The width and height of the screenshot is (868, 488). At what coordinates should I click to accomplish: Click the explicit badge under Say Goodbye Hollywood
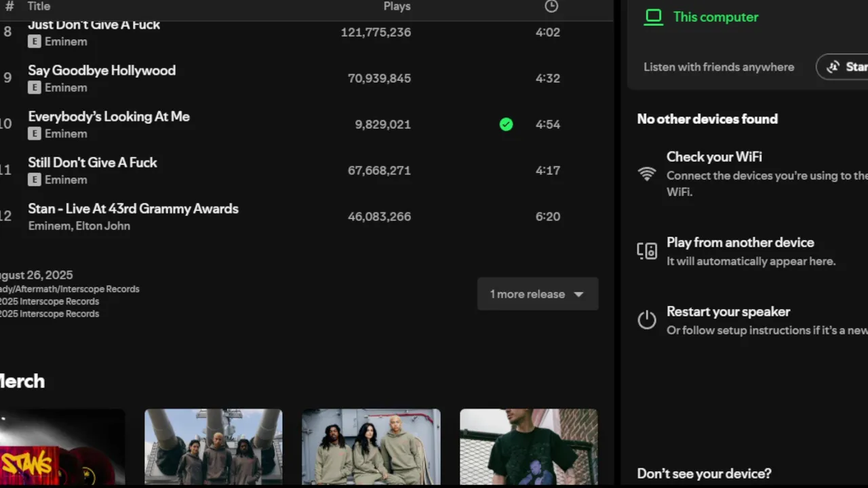[34, 87]
